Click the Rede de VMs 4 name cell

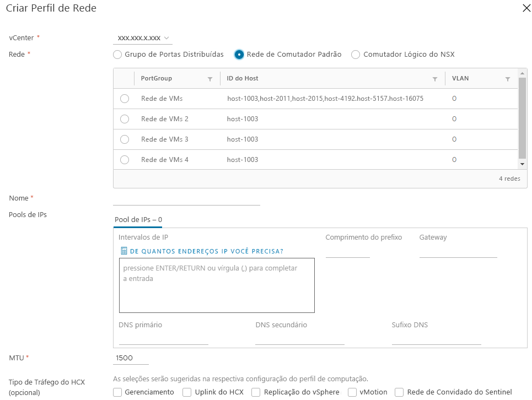(164, 160)
